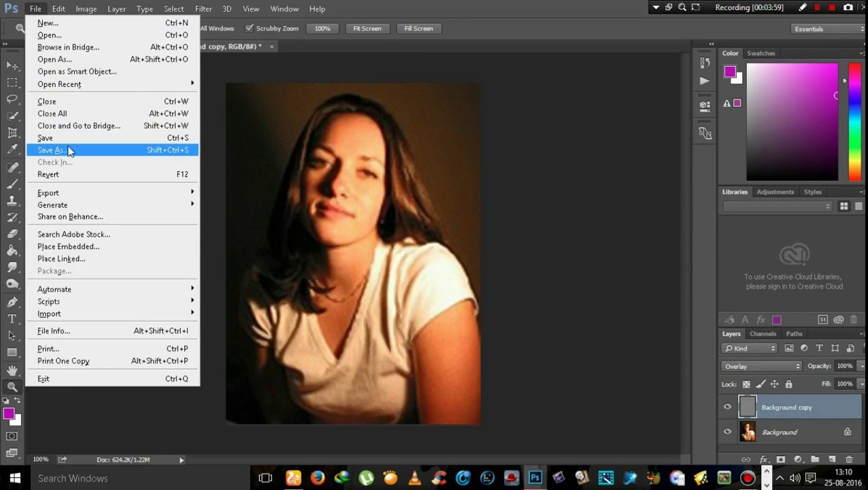Switch to the Channels tab
This screenshot has height=490, width=868.
(x=763, y=333)
